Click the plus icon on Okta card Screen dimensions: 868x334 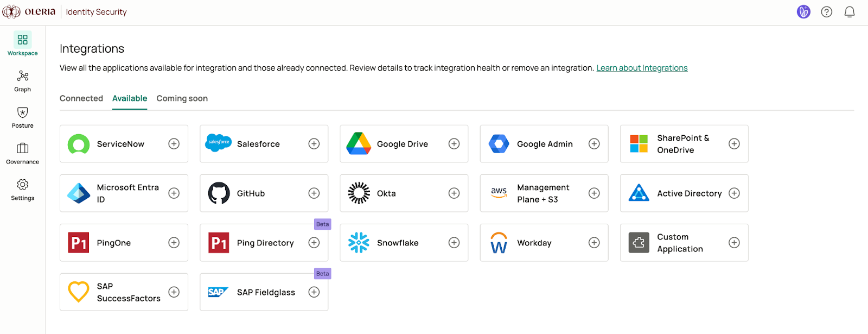click(x=454, y=193)
